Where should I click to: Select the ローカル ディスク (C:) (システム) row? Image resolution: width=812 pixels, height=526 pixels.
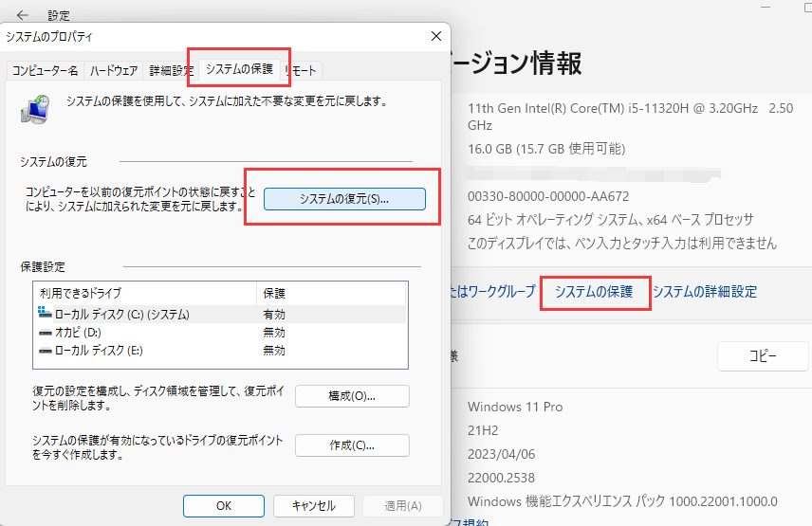pyautogui.click(x=219, y=315)
